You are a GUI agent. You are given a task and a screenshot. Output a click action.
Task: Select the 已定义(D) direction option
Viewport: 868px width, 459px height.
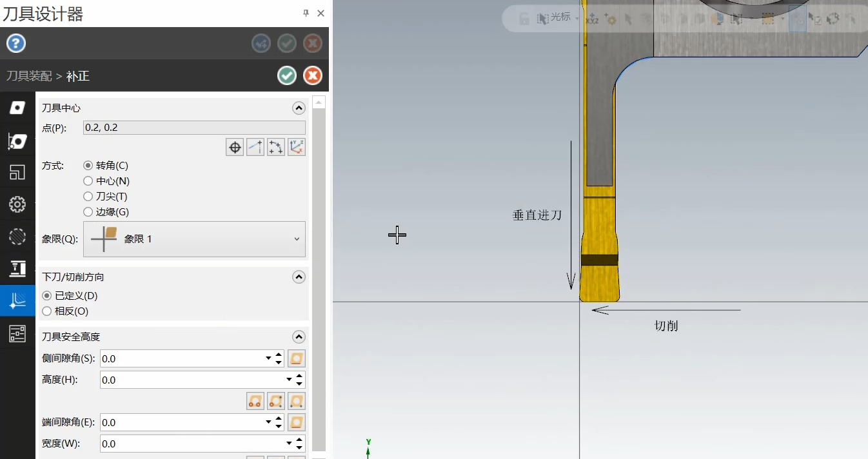pyautogui.click(x=70, y=296)
